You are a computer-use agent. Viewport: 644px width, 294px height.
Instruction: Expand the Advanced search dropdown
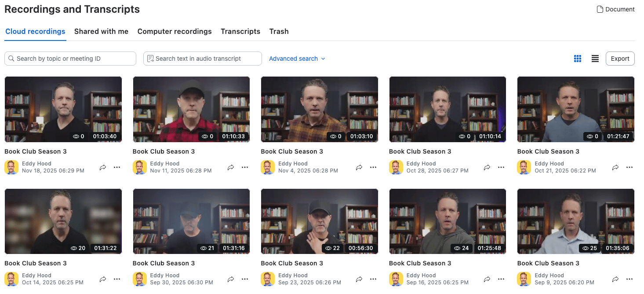pyautogui.click(x=297, y=59)
